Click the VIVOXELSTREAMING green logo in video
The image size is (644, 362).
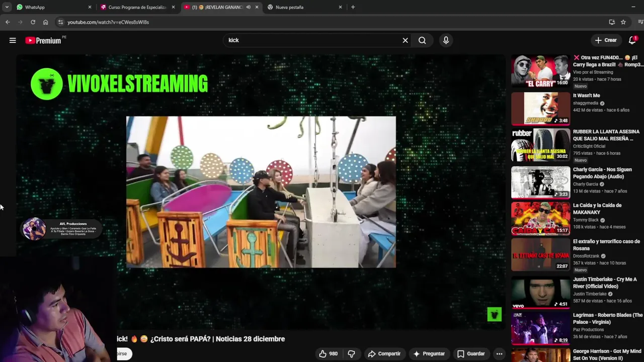coord(119,84)
